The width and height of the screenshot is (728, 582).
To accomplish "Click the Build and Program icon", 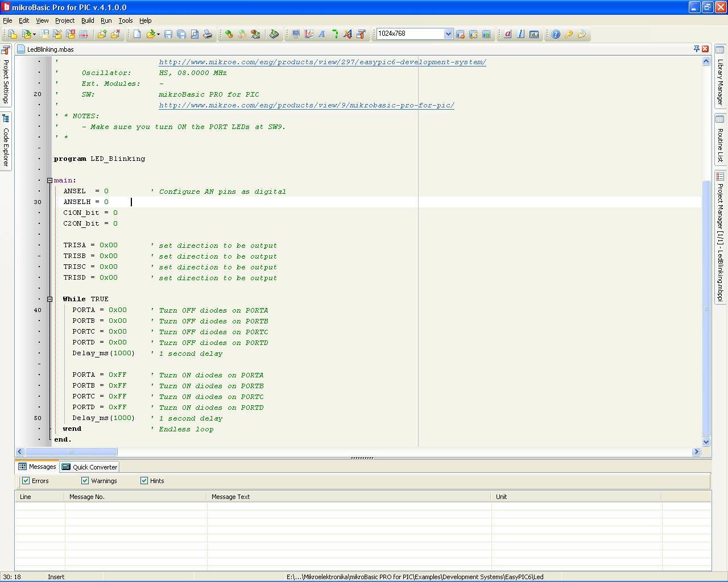I will [255, 34].
